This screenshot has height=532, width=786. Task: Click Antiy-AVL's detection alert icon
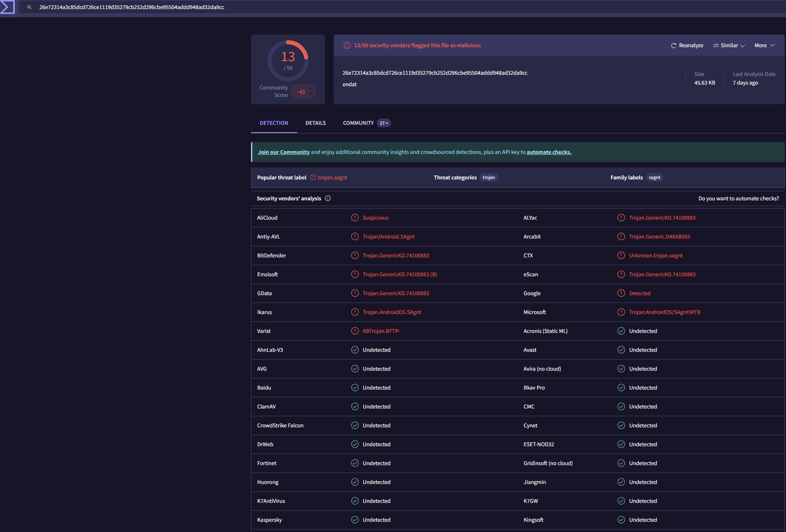(355, 236)
